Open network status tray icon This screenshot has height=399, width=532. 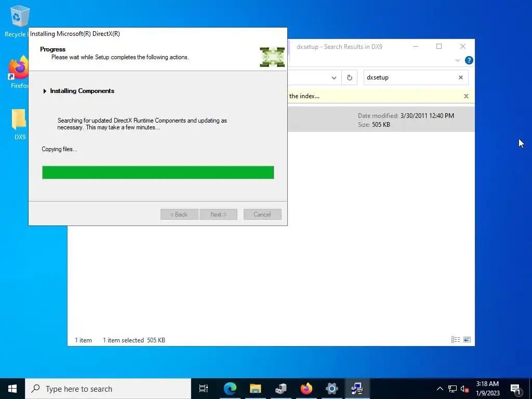coord(453,389)
